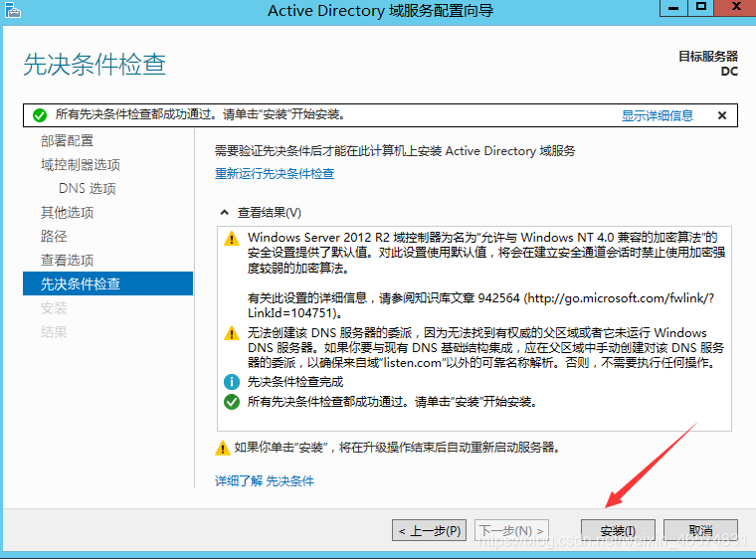Collapse the 查看结果(V) section chevron

224,212
